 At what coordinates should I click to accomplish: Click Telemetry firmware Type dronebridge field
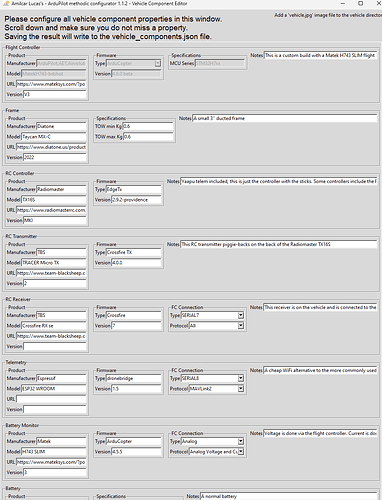[x=133, y=378]
